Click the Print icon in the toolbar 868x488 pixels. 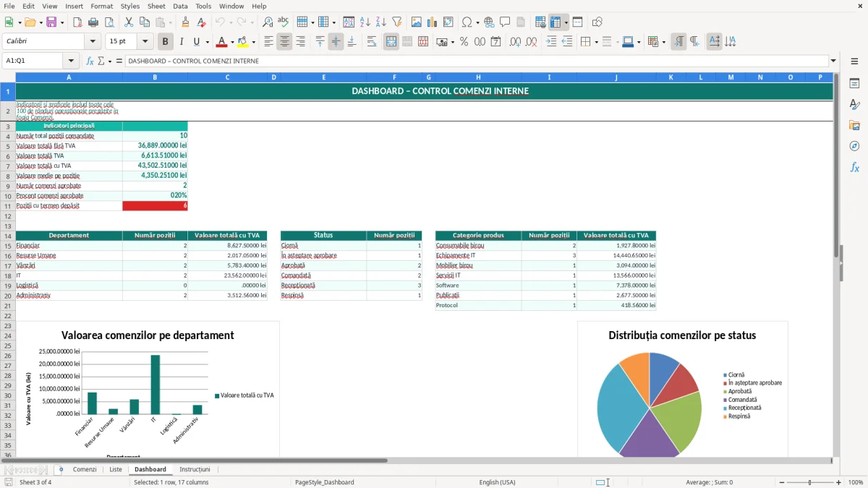click(93, 22)
